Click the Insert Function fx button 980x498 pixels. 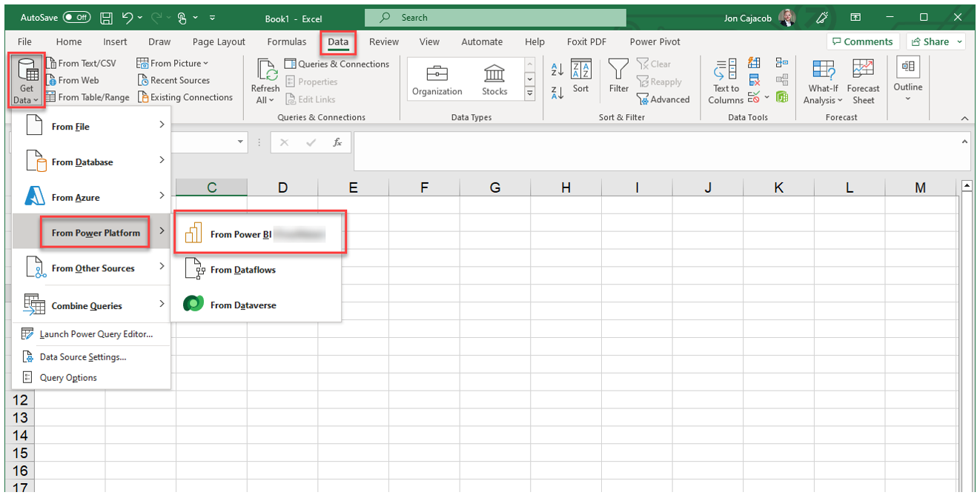coord(337,142)
